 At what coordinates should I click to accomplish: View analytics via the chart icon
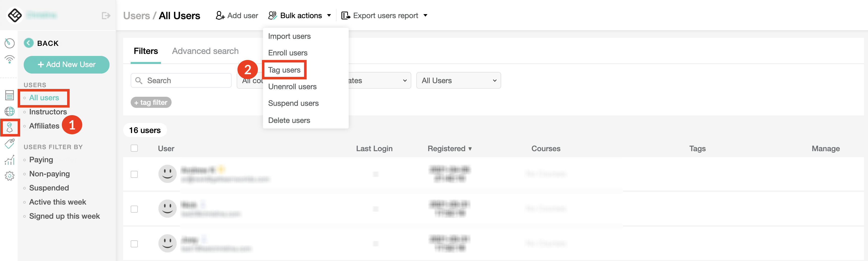[x=9, y=160]
